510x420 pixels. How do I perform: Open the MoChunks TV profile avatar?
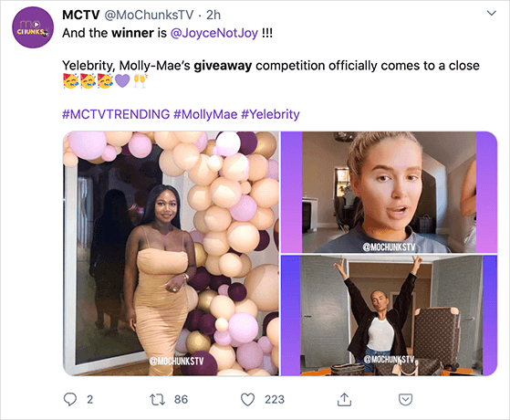33,27
